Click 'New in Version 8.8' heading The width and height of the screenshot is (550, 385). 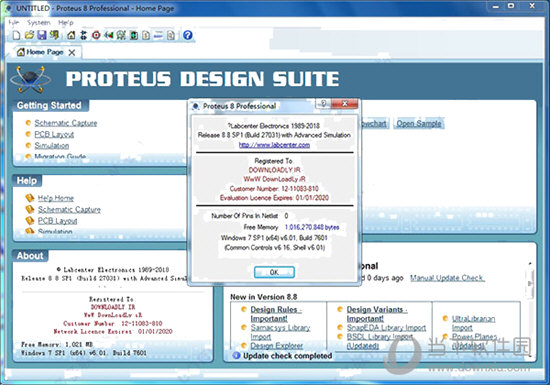coord(263,297)
